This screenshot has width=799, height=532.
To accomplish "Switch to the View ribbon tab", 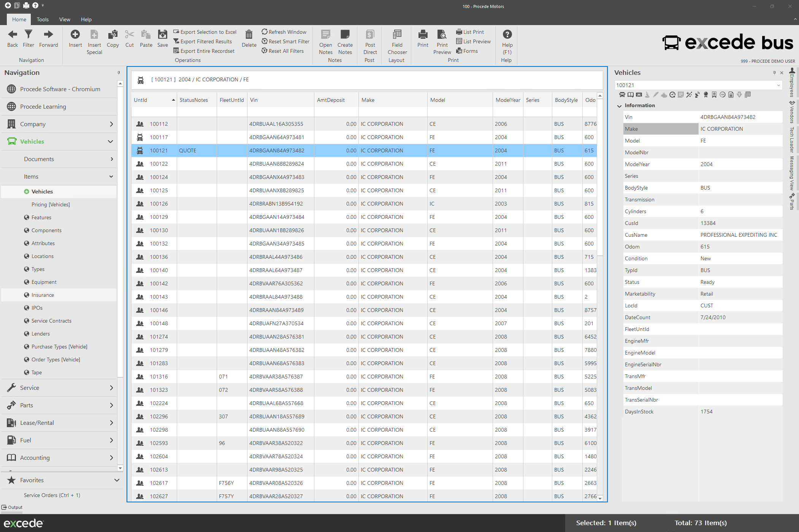I will pyautogui.click(x=65, y=19).
